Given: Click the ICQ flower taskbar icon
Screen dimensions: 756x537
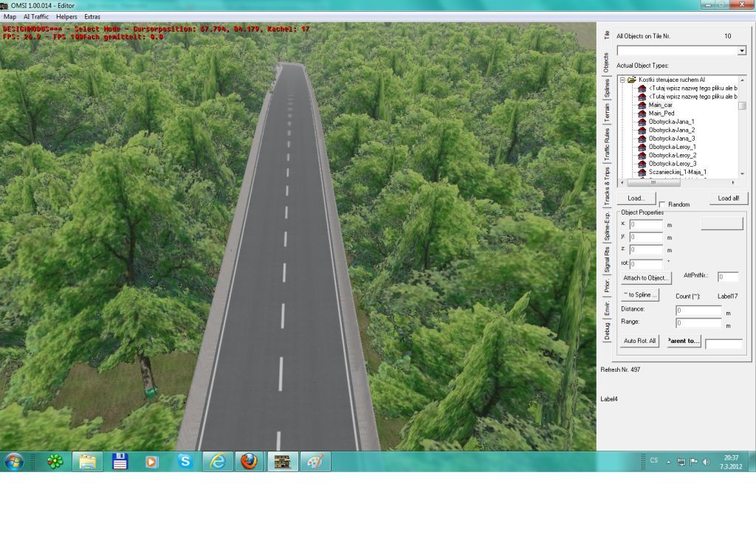Looking at the screenshot, I should (x=55, y=462).
